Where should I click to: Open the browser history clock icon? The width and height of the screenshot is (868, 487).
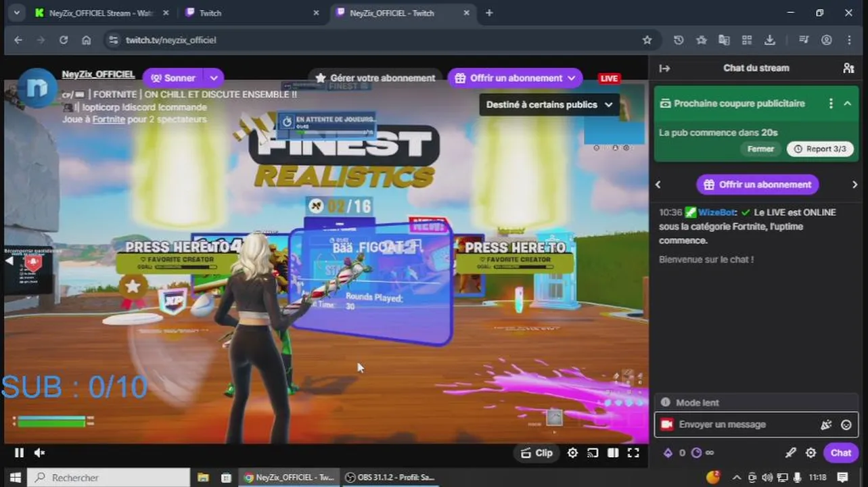(679, 40)
